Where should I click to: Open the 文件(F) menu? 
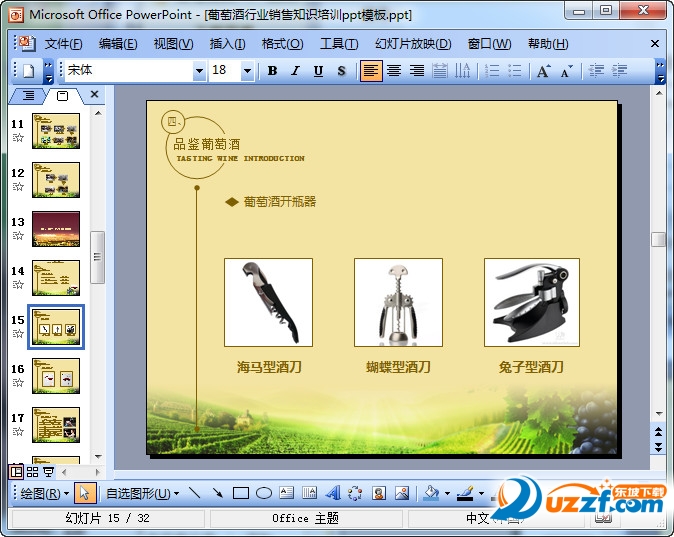(x=63, y=44)
